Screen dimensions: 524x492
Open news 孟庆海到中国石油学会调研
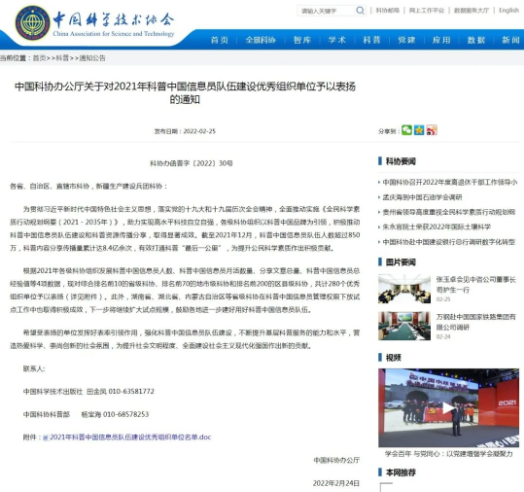pos(422,197)
